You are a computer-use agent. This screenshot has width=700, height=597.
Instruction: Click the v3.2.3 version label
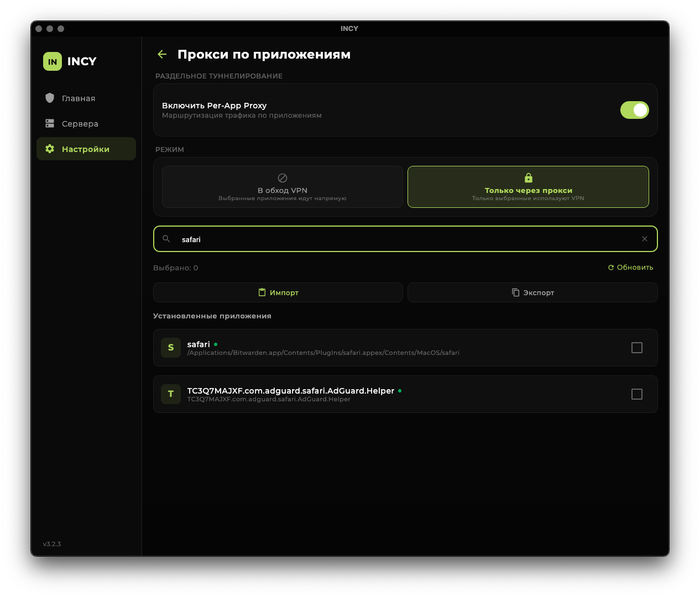click(x=52, y=544)
